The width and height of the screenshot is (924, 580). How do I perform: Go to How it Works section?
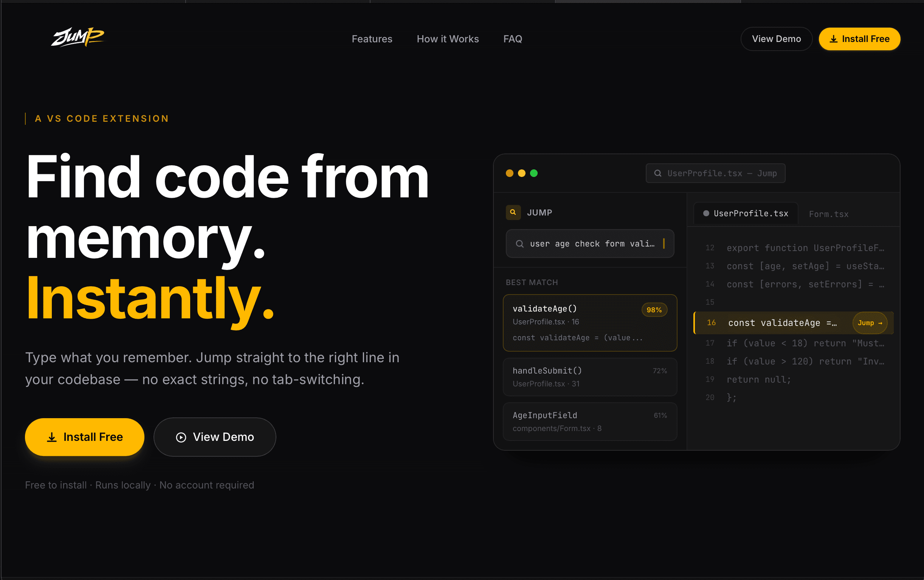pos(448,39)
